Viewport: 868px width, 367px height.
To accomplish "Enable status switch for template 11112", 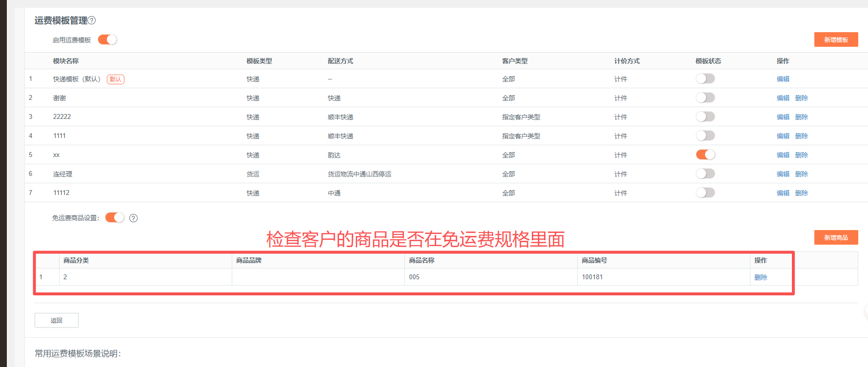I will coord(705,193).
